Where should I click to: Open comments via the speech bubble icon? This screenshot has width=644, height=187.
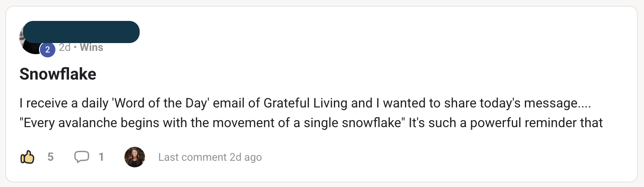[x=81, y=157]
